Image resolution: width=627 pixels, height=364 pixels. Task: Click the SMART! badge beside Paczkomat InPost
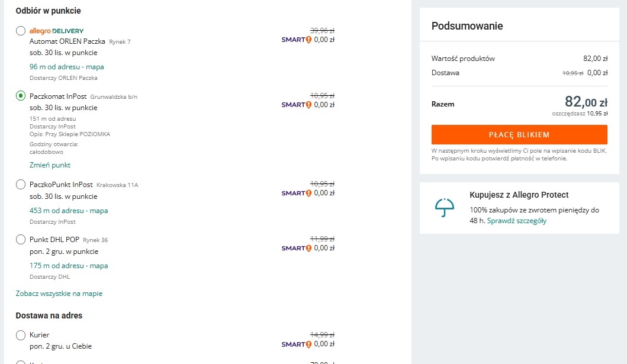(296, 105)
